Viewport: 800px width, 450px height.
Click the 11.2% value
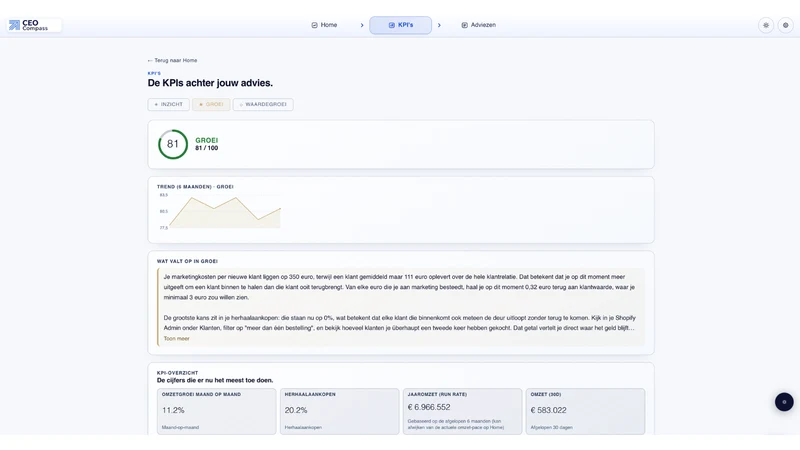click(x=173, y=410)
